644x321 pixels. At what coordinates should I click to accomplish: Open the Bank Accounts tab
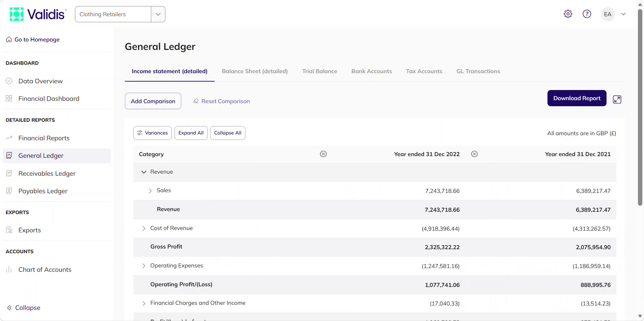pos(372,71)
